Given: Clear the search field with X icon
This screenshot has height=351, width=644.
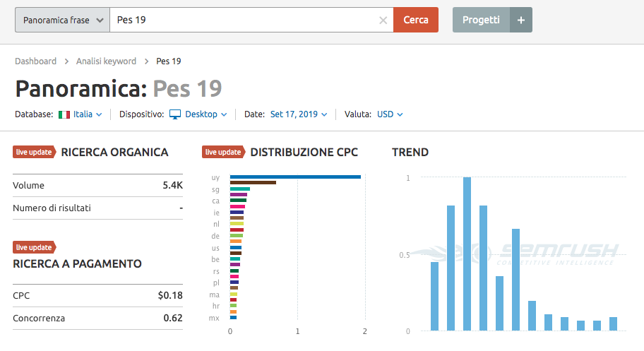Looking at the screenshot, I should click(383, 20).
